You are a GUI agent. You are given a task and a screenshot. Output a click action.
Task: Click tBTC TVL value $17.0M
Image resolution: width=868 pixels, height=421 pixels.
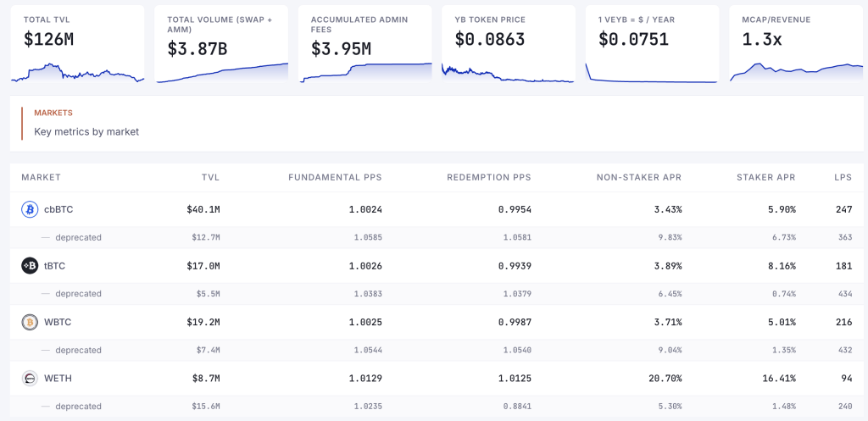[203, 266]
